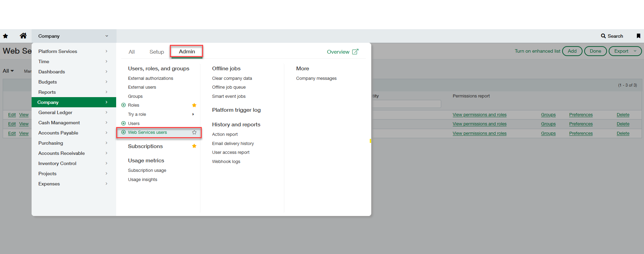Click Delete in the first list row
This screenshot has height=254, width=644.
coord(623,115)
